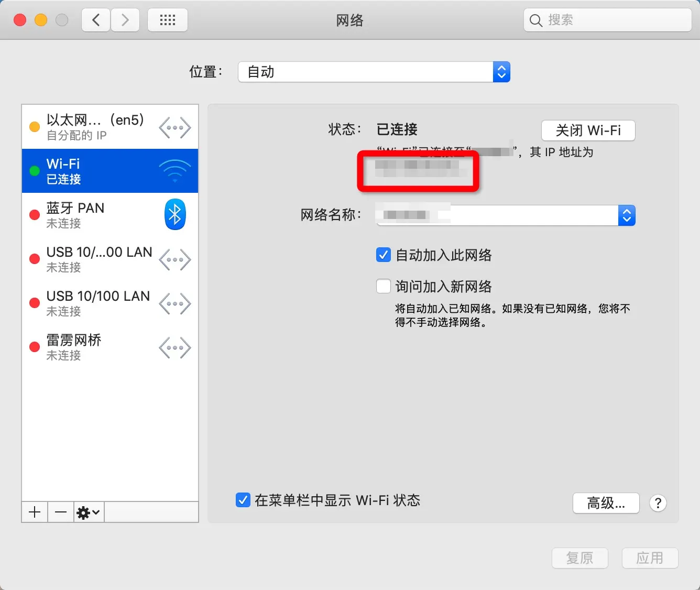The image size is (700, 590).
Task: Click the 应用 apply button
Action: point(650,558)
